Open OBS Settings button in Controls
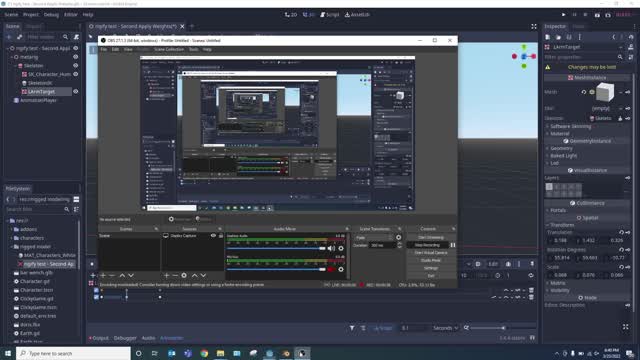This screenshot has height=360, width=640. pyautogui.click(x=431, y=268)
